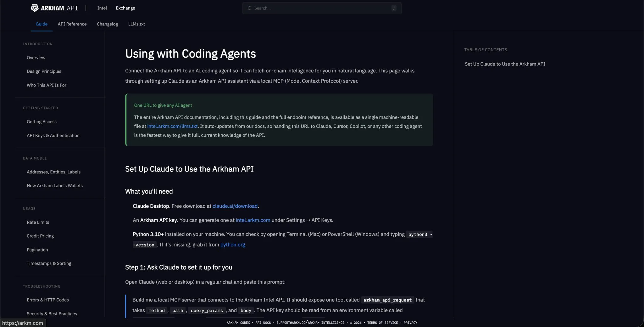The width and height of the screenshot is (644, 327).
Task: Open the claude.ai/download link
Action: click(x=235, y=206)
